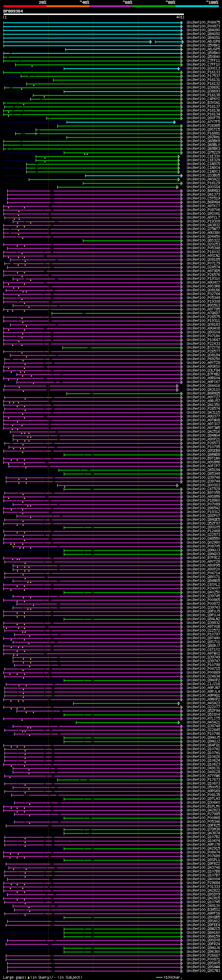Open hit UniRef100_P26577
This screenshot has width=222, height=980.
click(x=203, y=351)
